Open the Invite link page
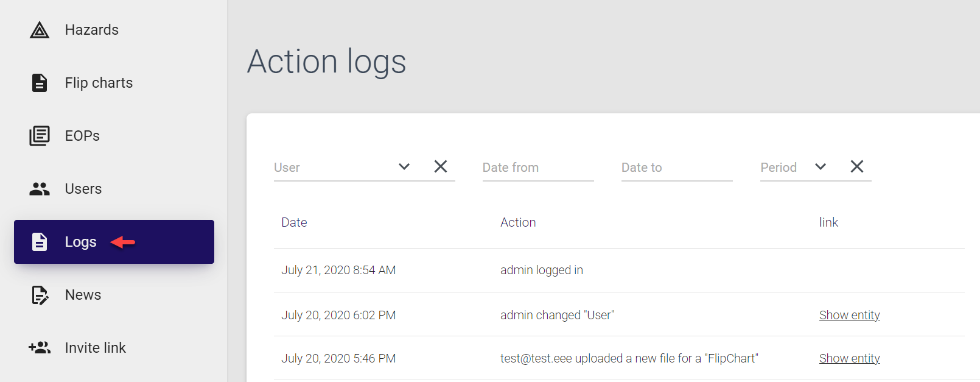 tap(96, 348)
